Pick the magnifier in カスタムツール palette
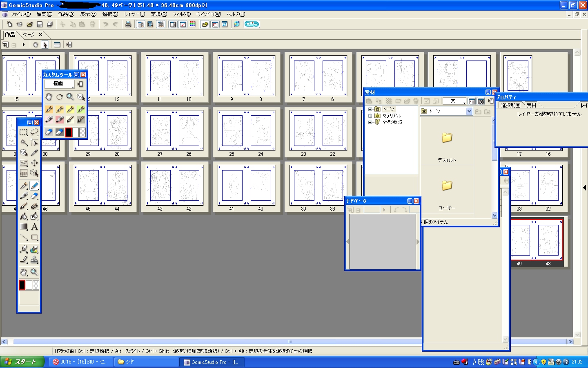Viewport: 588px width, 368px height. pos(70,96)
